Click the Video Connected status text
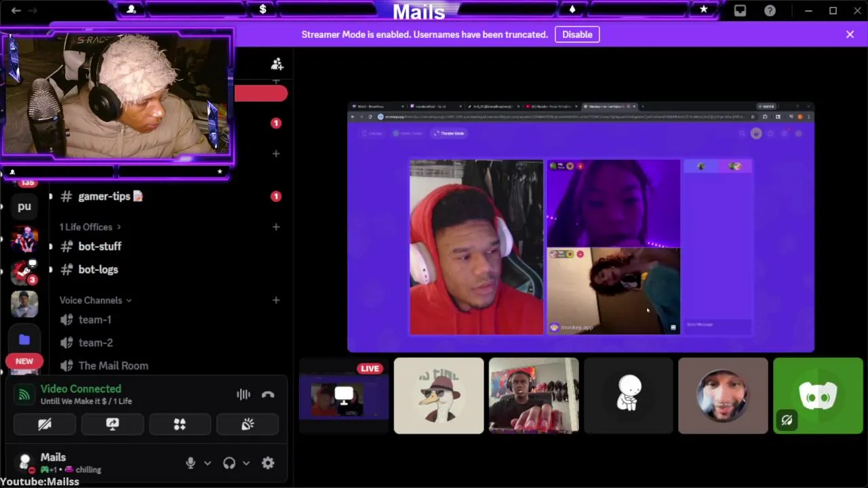868x488 pixels. coord(81,389)
